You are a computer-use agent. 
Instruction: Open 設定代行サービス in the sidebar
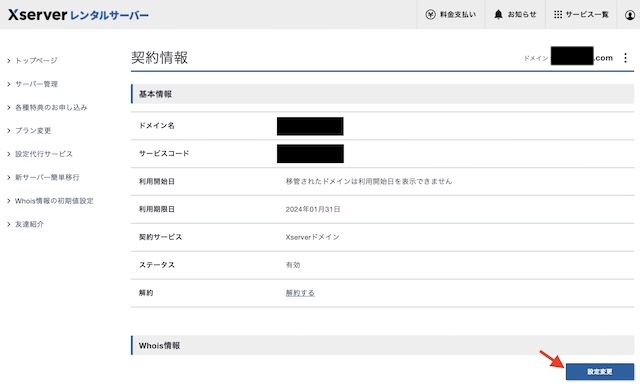point(44,154)
